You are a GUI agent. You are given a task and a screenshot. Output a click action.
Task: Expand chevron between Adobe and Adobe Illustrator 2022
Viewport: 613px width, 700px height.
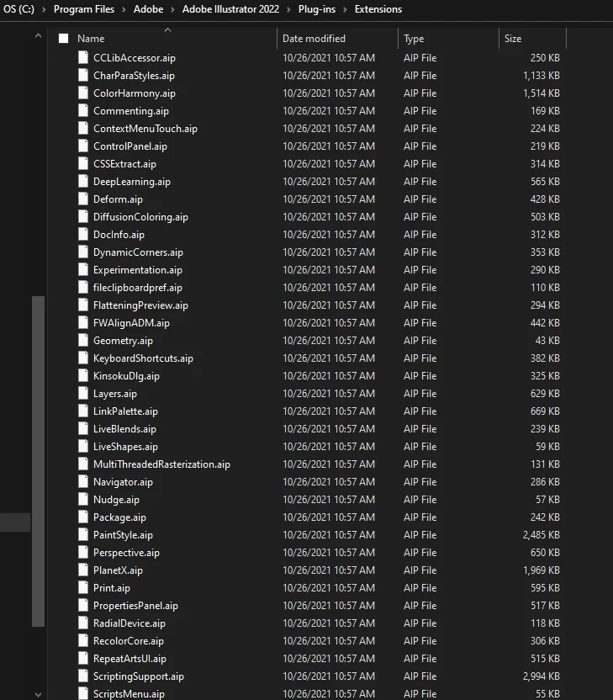(172, 9)
